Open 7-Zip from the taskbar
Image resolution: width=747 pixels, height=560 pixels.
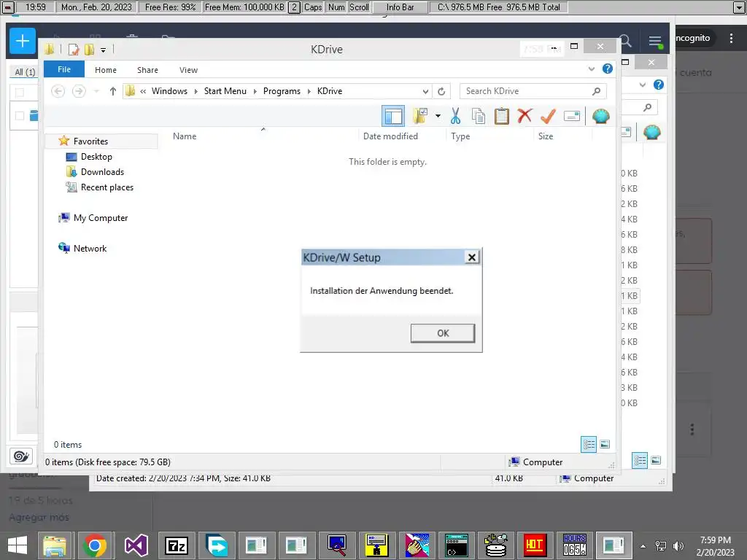(177, 545)
